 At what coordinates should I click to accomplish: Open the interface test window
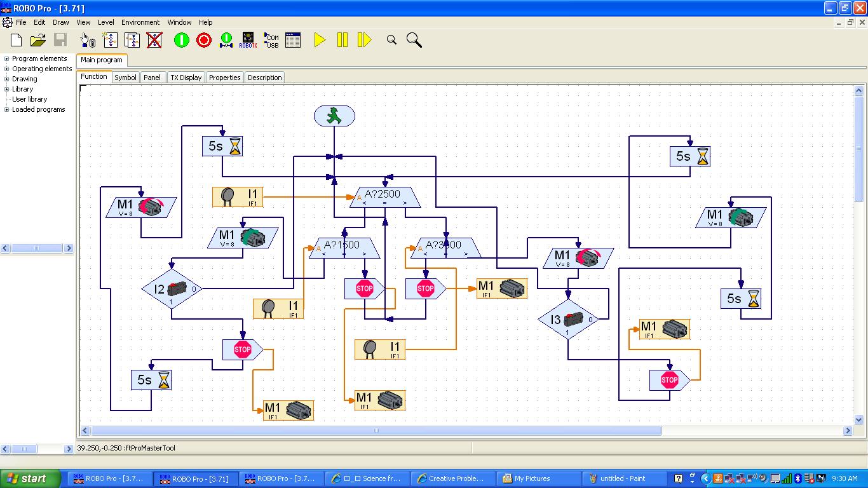(x=293, y=40)
